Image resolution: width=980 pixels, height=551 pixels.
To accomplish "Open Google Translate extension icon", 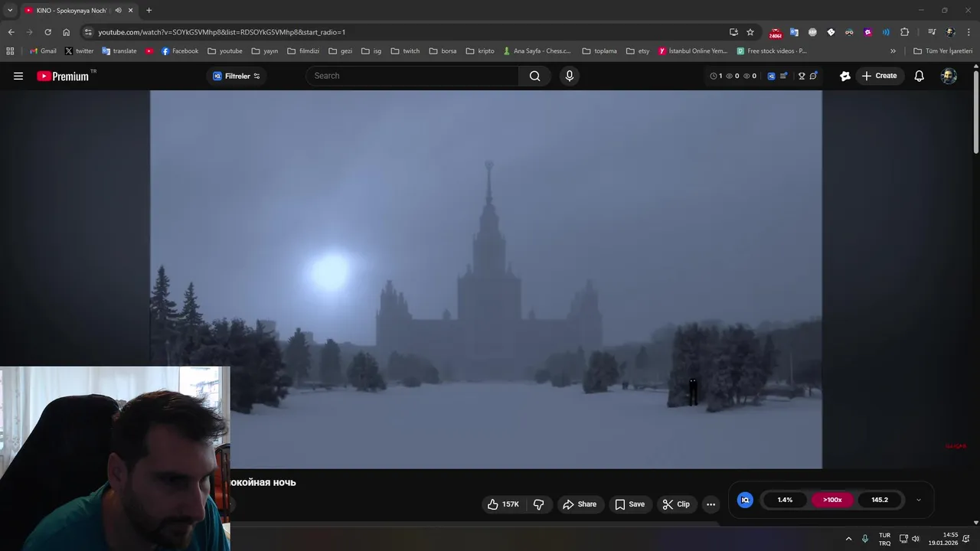I will 794,32.
